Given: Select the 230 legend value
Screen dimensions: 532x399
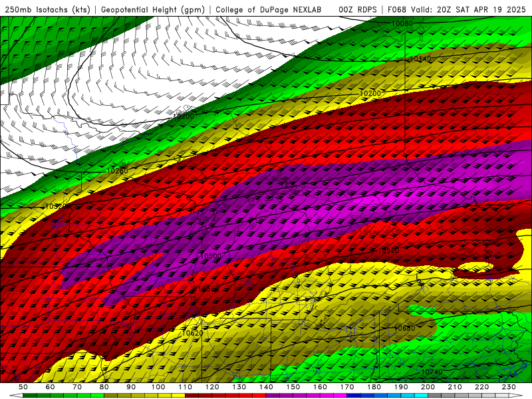Looking at the screenshot, I should 509,387.
